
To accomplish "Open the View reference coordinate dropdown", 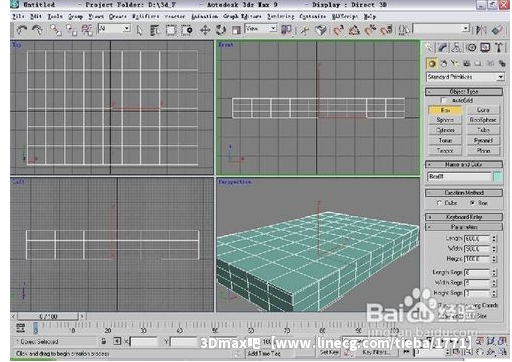I will point(261,29).
